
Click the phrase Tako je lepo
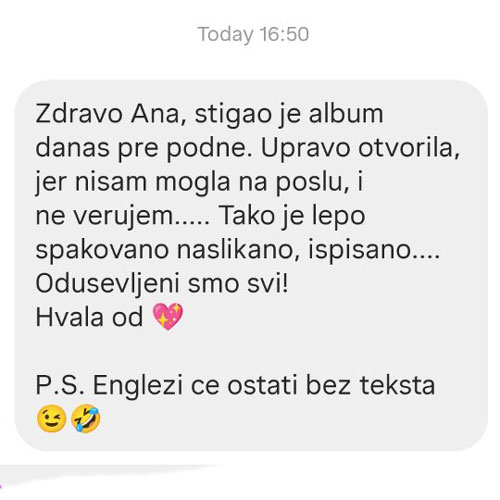coord(292,216)
